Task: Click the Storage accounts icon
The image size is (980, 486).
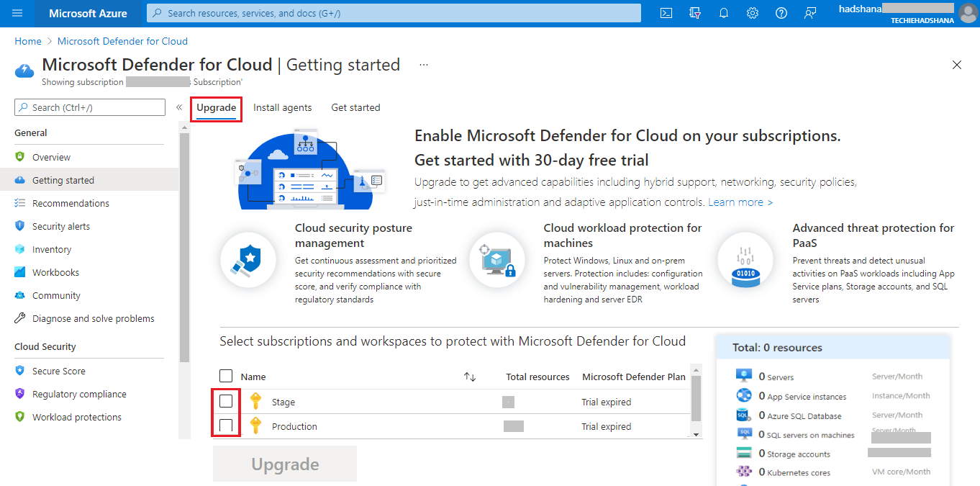Action: [x=744, y=453]
